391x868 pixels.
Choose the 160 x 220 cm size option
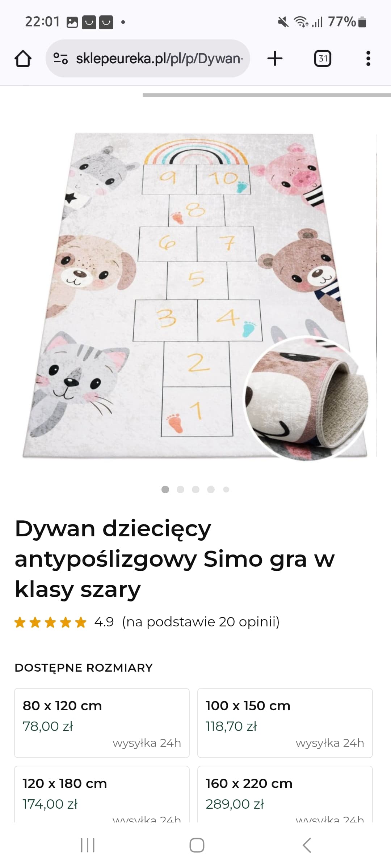(x=285, y=794)
